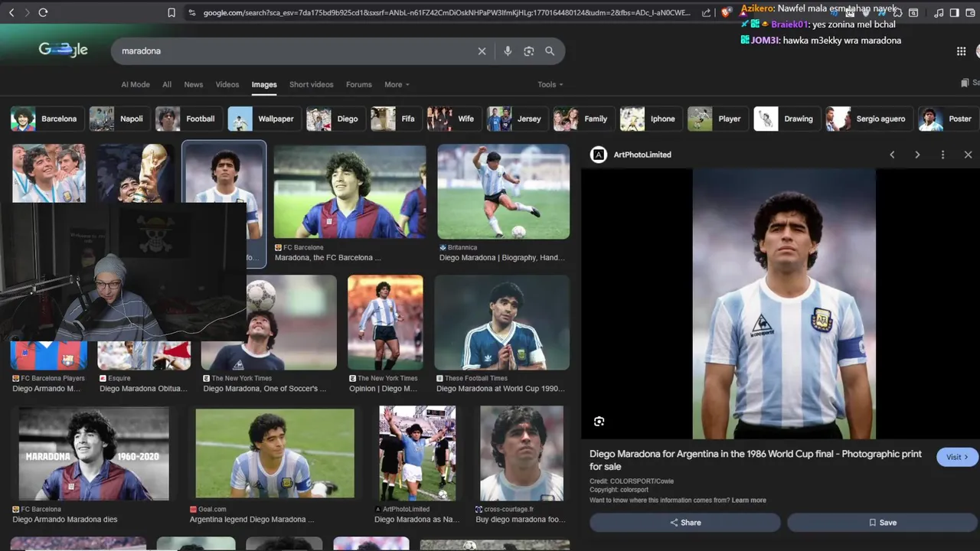The height and width of the screenshot is (551, 980).
Task: Click the magnifier search icon
Action: (550, 51)
